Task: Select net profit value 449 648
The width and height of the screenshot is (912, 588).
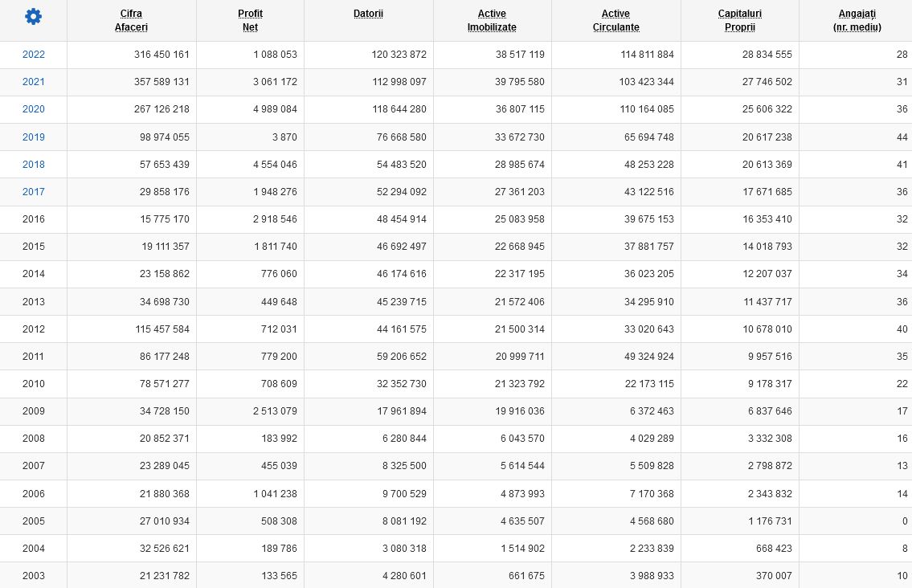Action: (x=279, y=302)
